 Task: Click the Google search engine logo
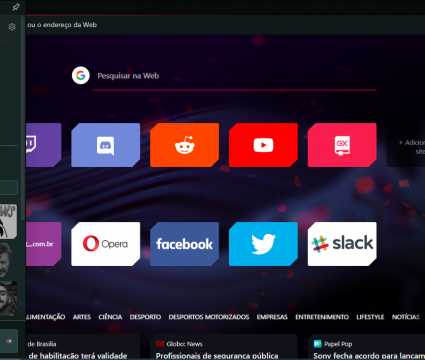pyautogui.click(x=81, y=76)
